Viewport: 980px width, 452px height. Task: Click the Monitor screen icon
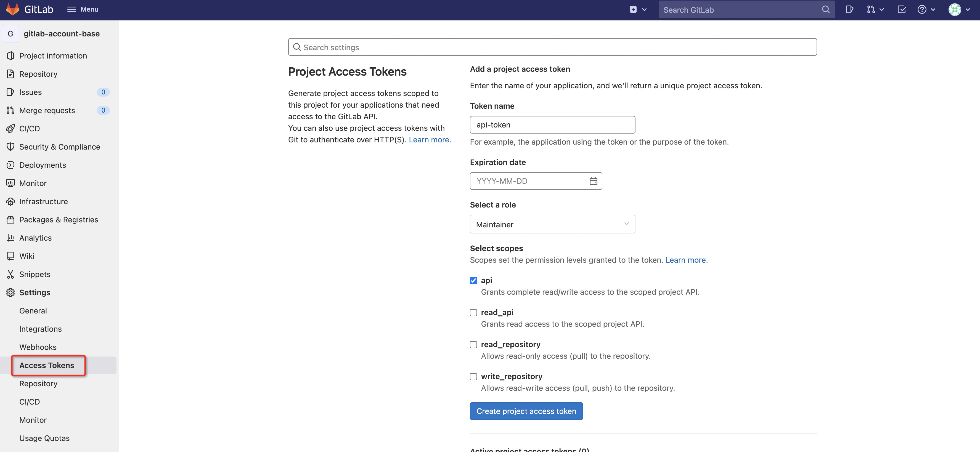pyautogui.click(x=11, y=183)
